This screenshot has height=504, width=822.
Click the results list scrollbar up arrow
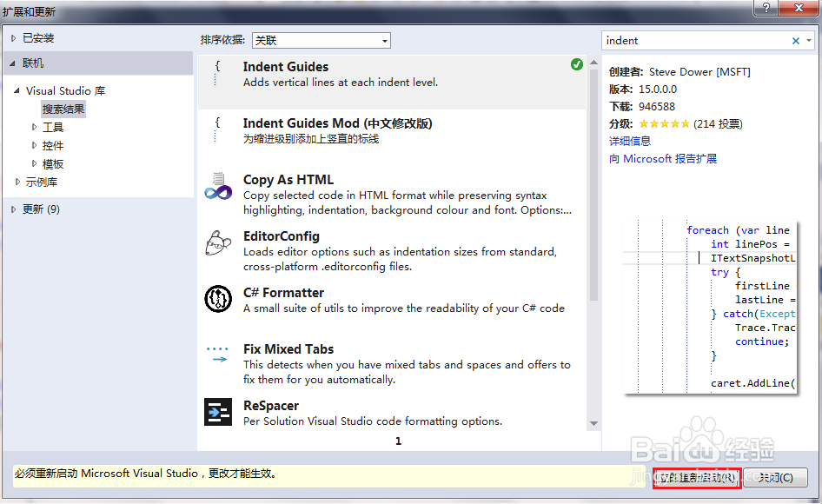[594, 63]
